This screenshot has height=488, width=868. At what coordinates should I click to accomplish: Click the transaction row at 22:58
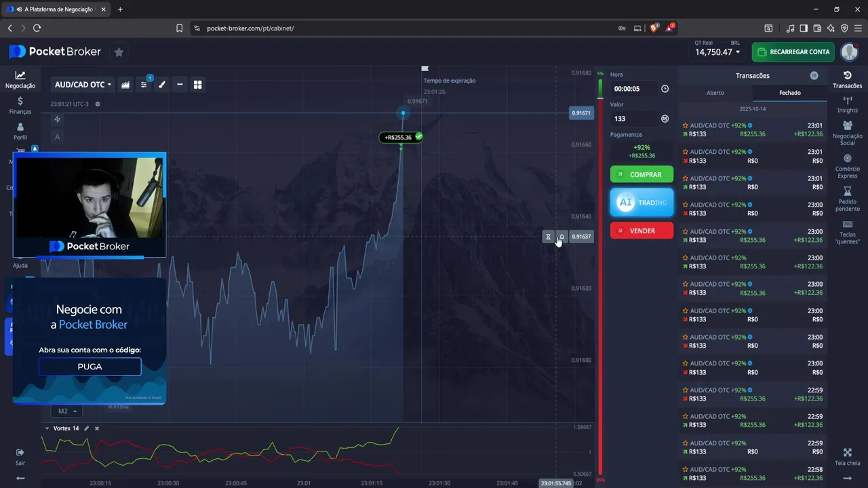point(753,473)
